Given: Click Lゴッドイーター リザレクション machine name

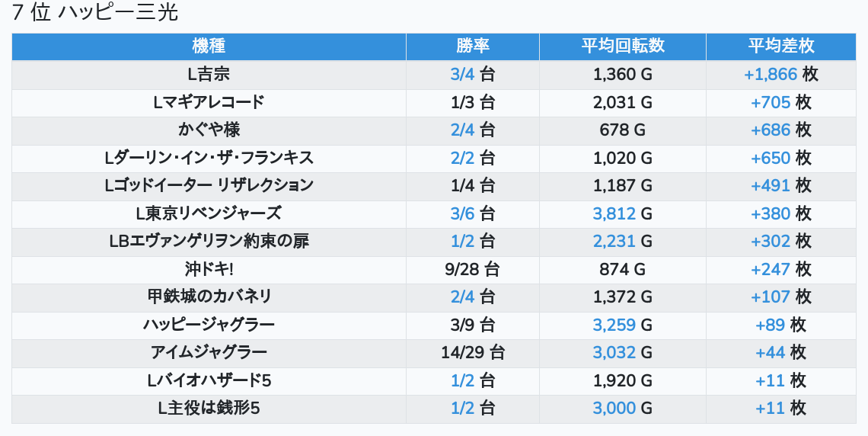Looking at the screenshot, I should click(209, 185).
